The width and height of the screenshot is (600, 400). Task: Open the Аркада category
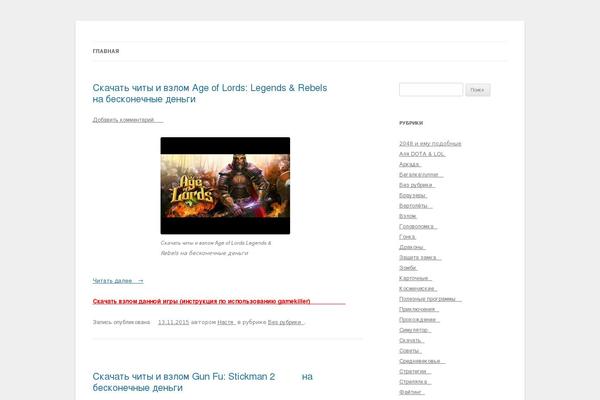click(410, 164)
